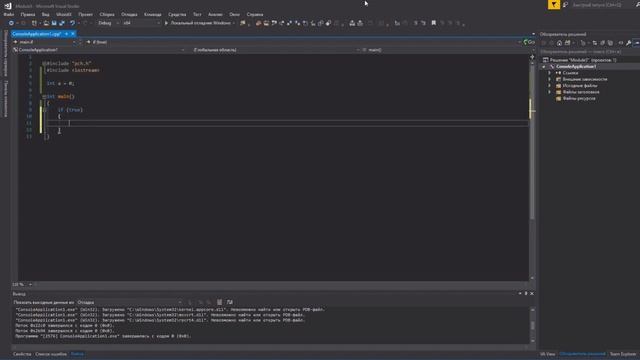Close the Вывод output panel
Image resolution: width=640 pixels, height=360 pixels.
pos(532,293)
